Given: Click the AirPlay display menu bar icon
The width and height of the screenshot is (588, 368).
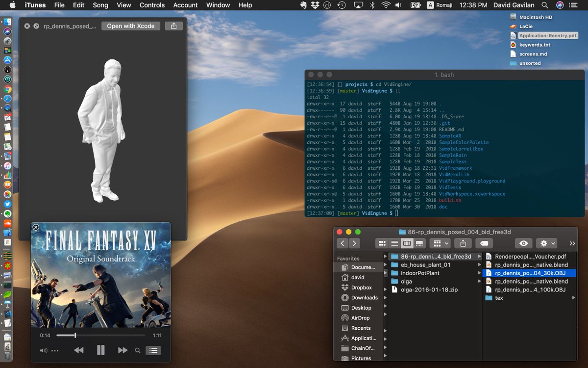Looking at the screenshot, I should [x=358, y=5].
